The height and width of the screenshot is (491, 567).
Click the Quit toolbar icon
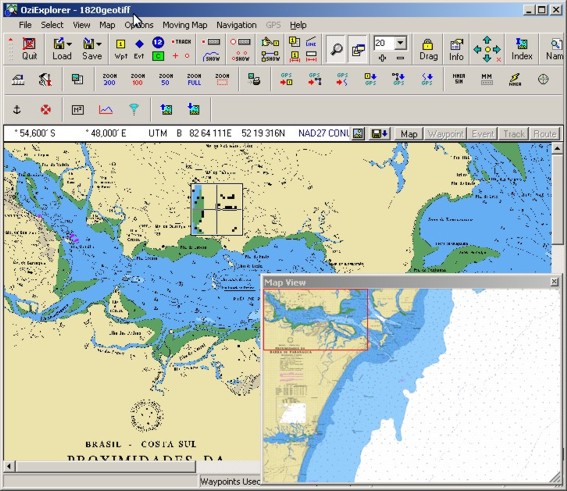click(x=29, y=49)
